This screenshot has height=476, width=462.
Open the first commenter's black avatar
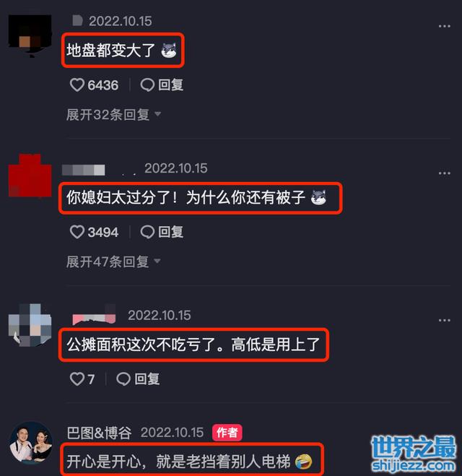[30, 35]
